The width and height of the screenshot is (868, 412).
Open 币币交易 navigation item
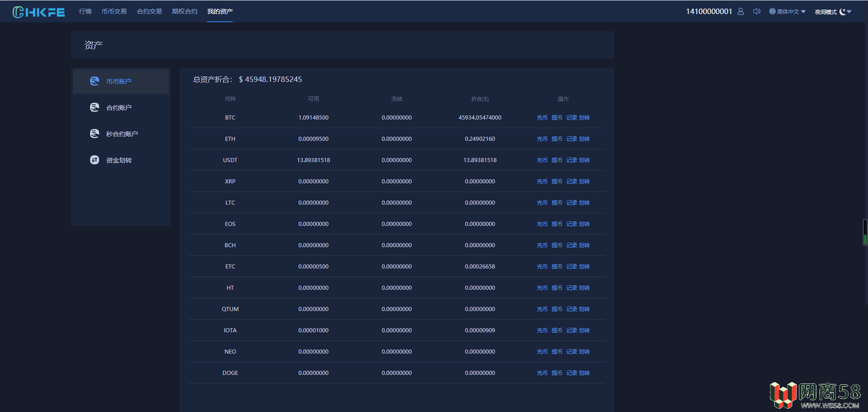[x=114, y=11]
